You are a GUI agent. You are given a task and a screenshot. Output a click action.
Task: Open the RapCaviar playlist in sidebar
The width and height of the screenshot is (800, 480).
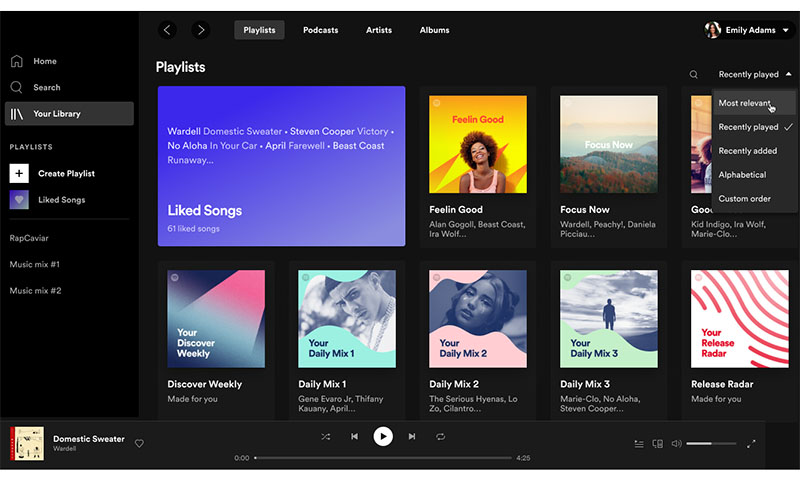coord(29,238)
